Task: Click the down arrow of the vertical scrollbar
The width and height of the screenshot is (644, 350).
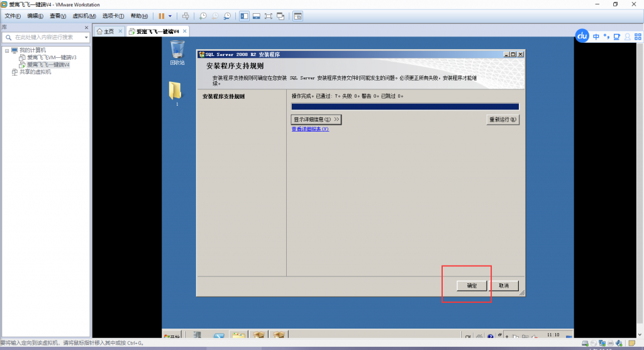Action: (x=640, y=335)
